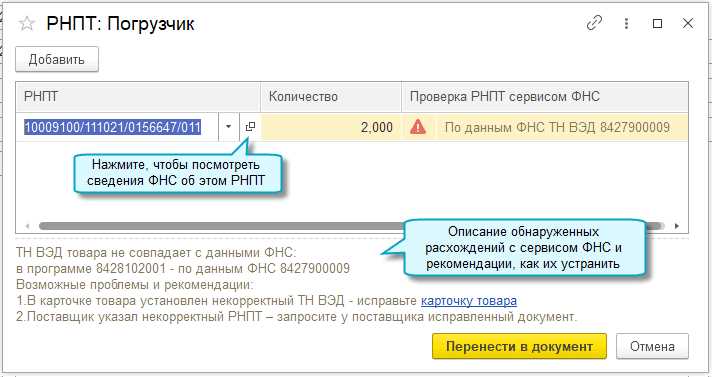Click the Количество column header
Screen dimensions: 712x377
click(x=331, y=97)
